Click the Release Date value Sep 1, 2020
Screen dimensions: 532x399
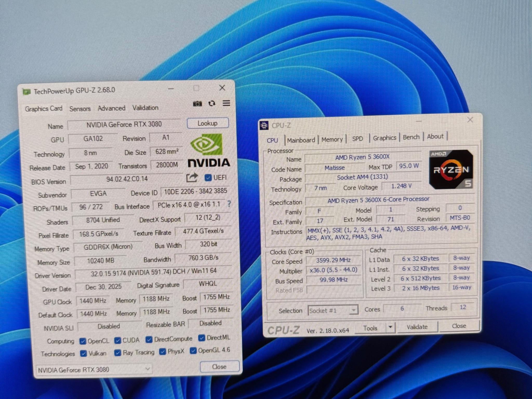click(91, 167)
